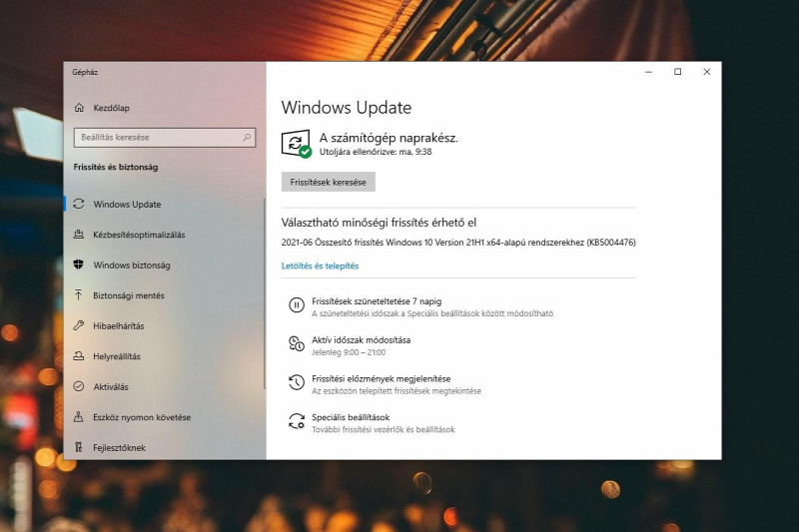This screenshot has height=532, width=799.
Task: Click the Választható minőségi frissítés érhető el heading
Action: (x=379, y=223)
